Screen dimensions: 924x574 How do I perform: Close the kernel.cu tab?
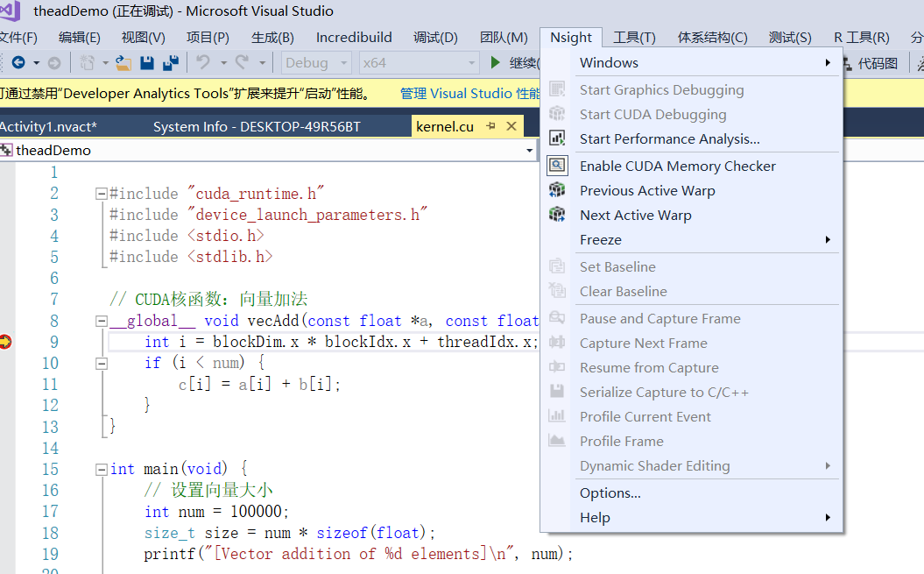(511, 126)
